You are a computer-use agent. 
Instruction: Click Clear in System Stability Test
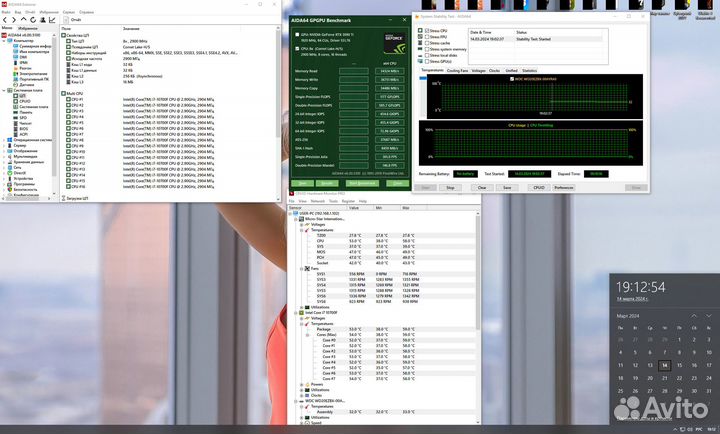(482, 187)
